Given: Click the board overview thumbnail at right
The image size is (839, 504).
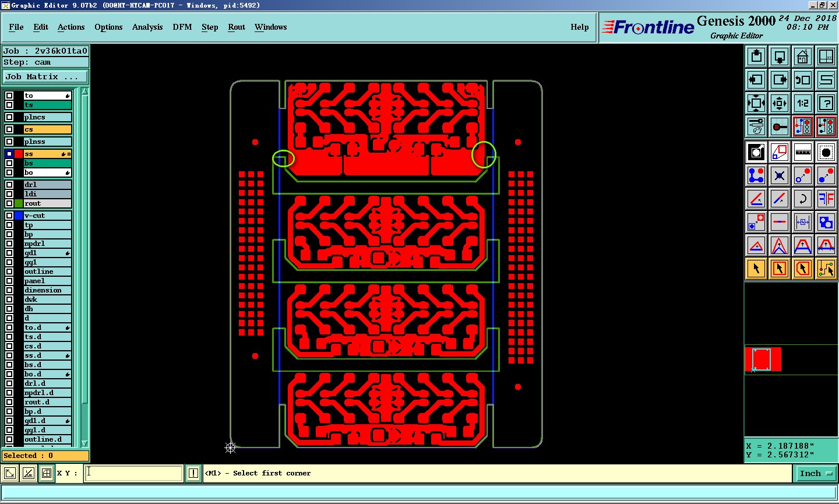Looking at the screenshot, I should point(763,360).
